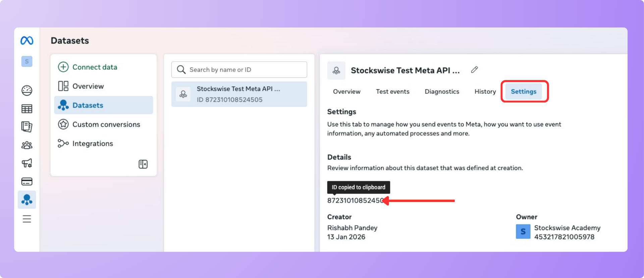Click the Meta logo icon
Screen dimensions: 644x278
(27, 41)
